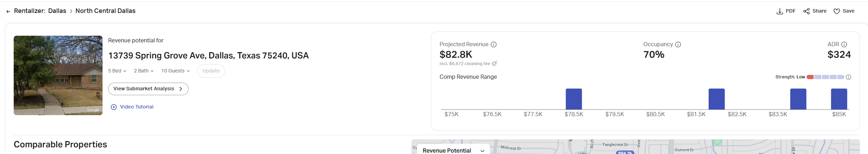Click the Share icon
Viewport: 868px width, 154px height.
point(807,11)
